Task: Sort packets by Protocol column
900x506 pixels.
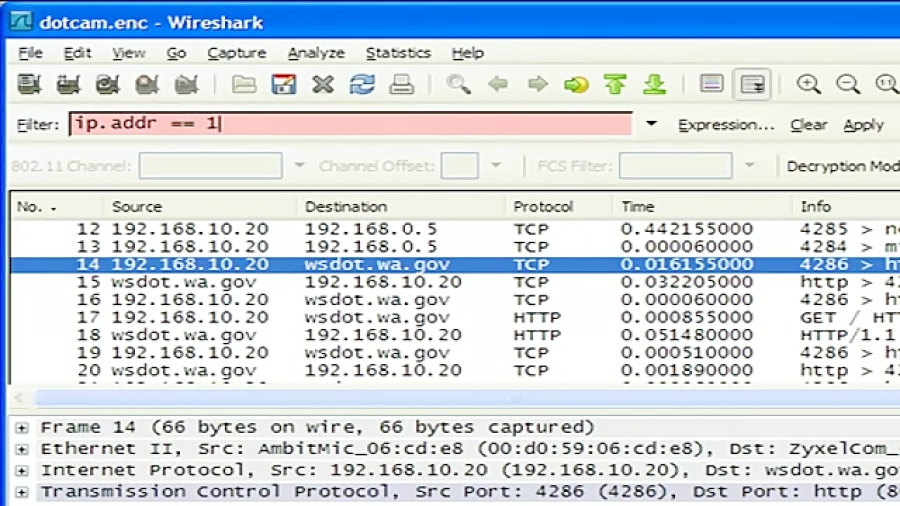Action: point(559,207)
